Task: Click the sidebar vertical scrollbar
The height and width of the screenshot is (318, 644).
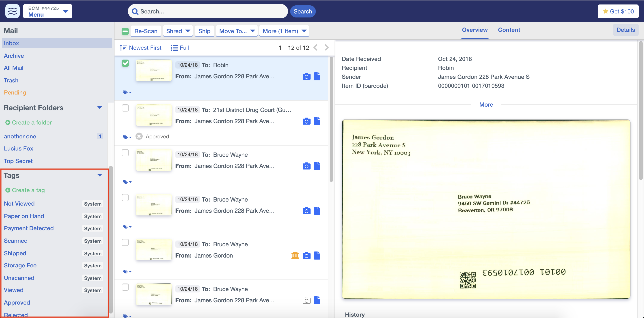Action: coord(111,239)
